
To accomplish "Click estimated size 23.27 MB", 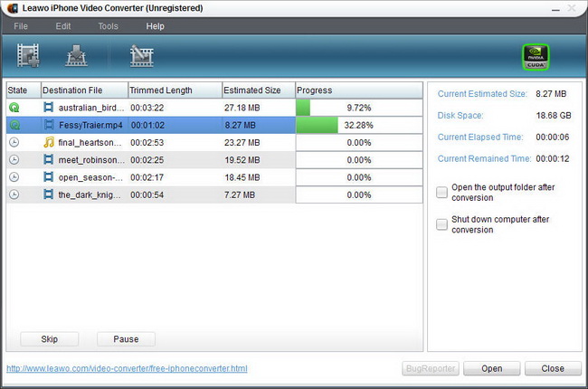I will [242, 143].
